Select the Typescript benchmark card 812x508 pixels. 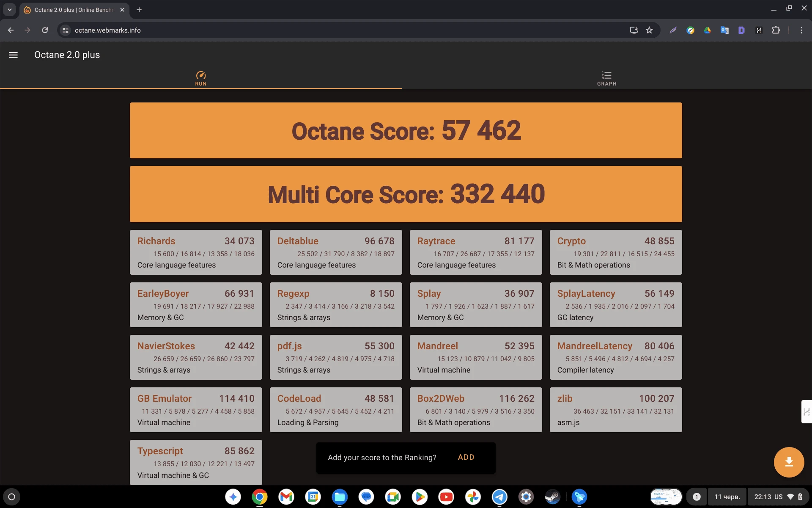[196, 462]
